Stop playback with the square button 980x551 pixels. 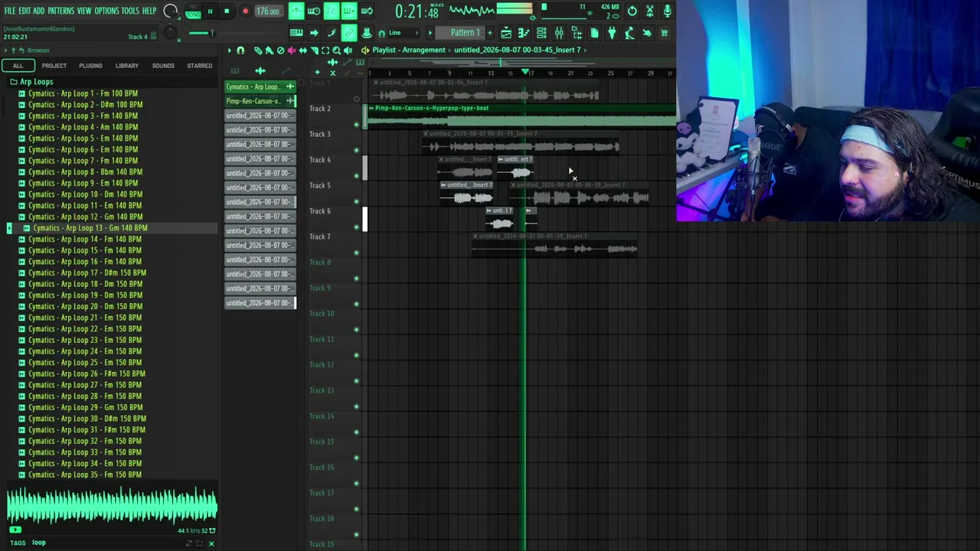[x=227, y=11]
